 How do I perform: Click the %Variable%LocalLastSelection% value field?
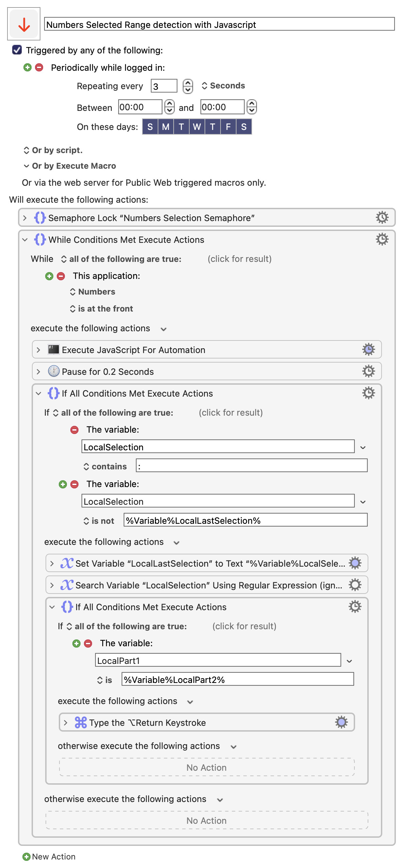pyautogui.click(x=245, y=520)
